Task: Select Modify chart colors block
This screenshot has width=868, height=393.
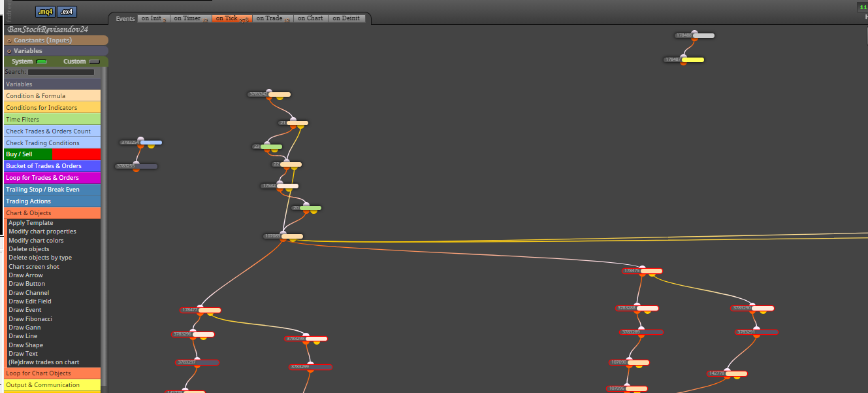Action: point(36,241)
